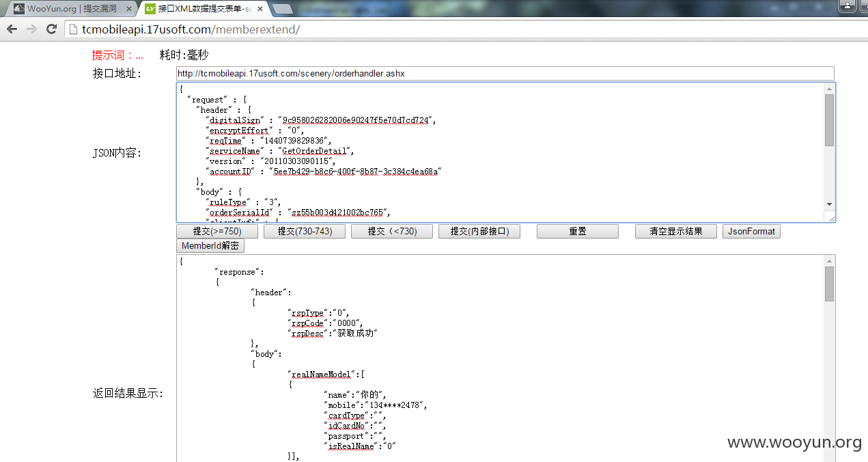The height and width of the screenshot is (462, 868).
Task: Click the 提示词 red label
Action: pyautogui.click(x=117, y=55)
